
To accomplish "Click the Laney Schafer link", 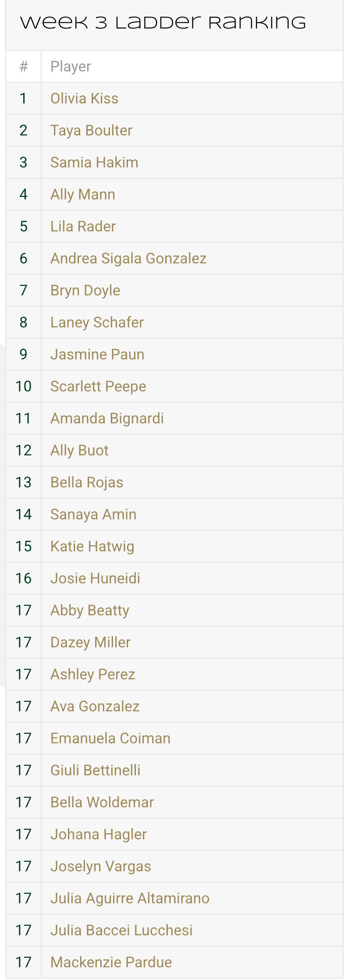I will pos(97,323).
